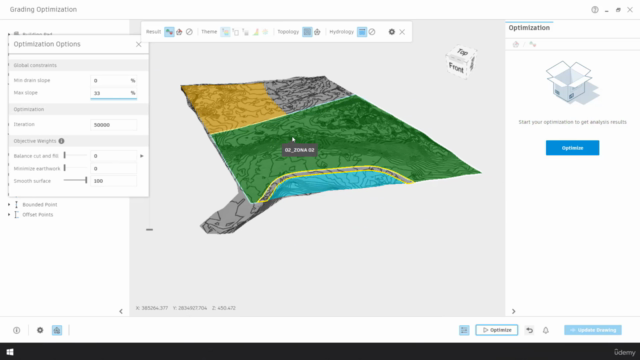Edit the Max slope field
Image resolution: width=640 pixels, height=360 pixels.
coord(113,93)
